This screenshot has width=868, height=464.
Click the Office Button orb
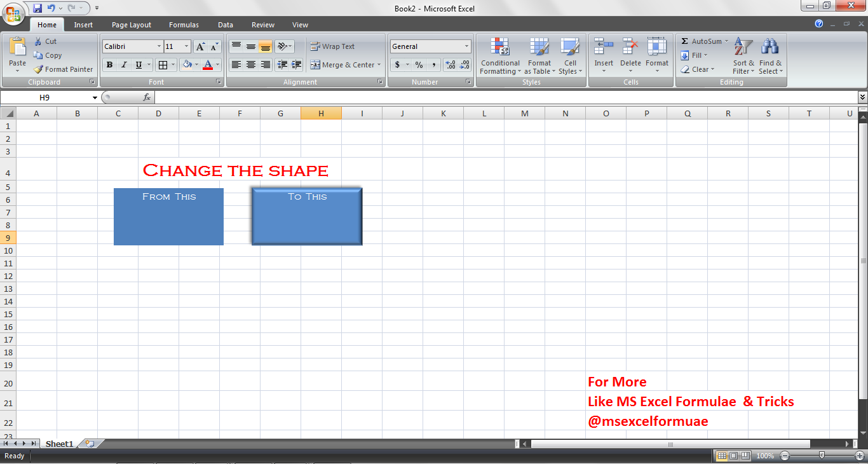[14, 14]
